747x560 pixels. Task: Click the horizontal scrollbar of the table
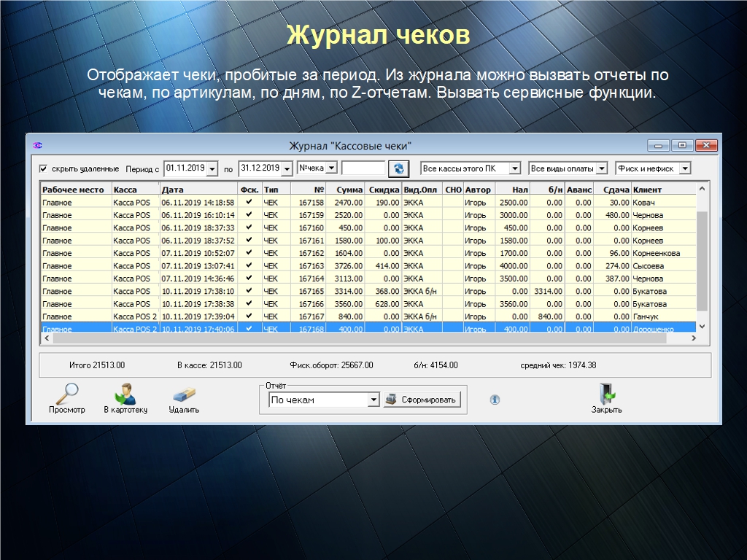coord(365,338)
